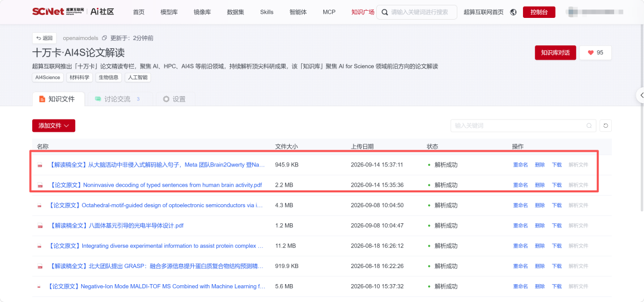Open 数据集 in the top navigation

click(x=236, y=12)
